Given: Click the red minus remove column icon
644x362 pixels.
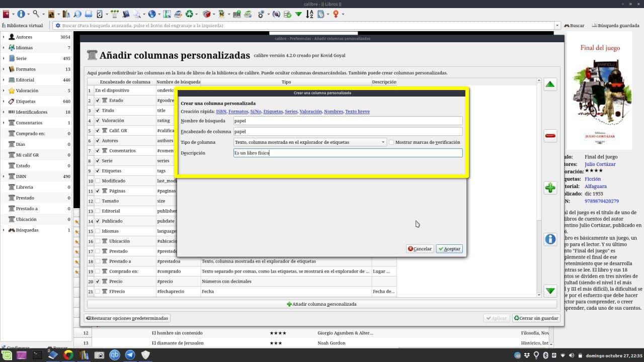Looking at the screenshot, I should click(x=550, y=136).
